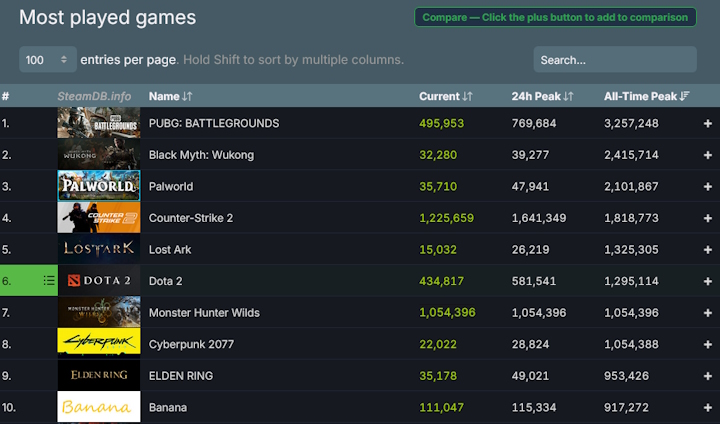Image resolution: width=720 pixels, height=424 pixels.
Task: Open the Lost Ark game link
Action: point(170,249)
